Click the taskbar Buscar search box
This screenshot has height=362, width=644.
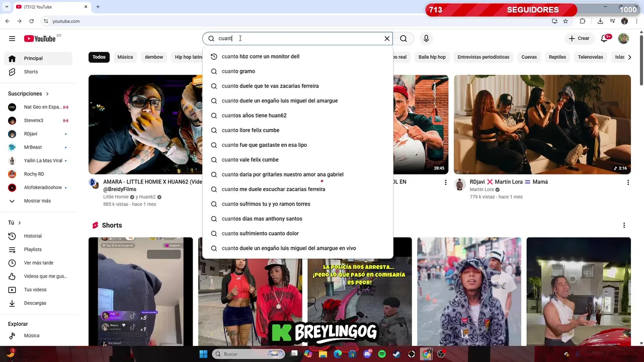248,354
